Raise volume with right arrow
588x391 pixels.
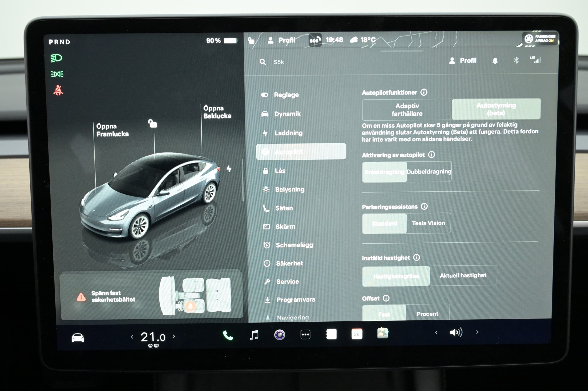point(477,332)
